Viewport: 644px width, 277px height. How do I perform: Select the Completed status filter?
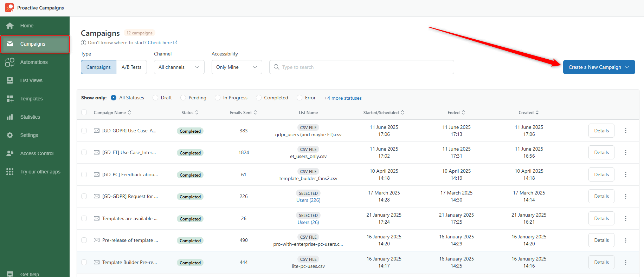[x=259, y=98]
